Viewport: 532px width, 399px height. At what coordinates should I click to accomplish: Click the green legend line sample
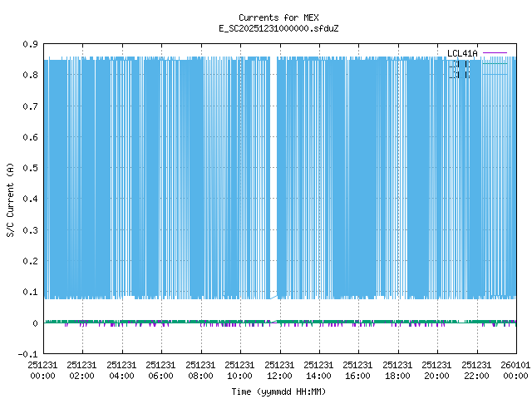pos(495,64)
